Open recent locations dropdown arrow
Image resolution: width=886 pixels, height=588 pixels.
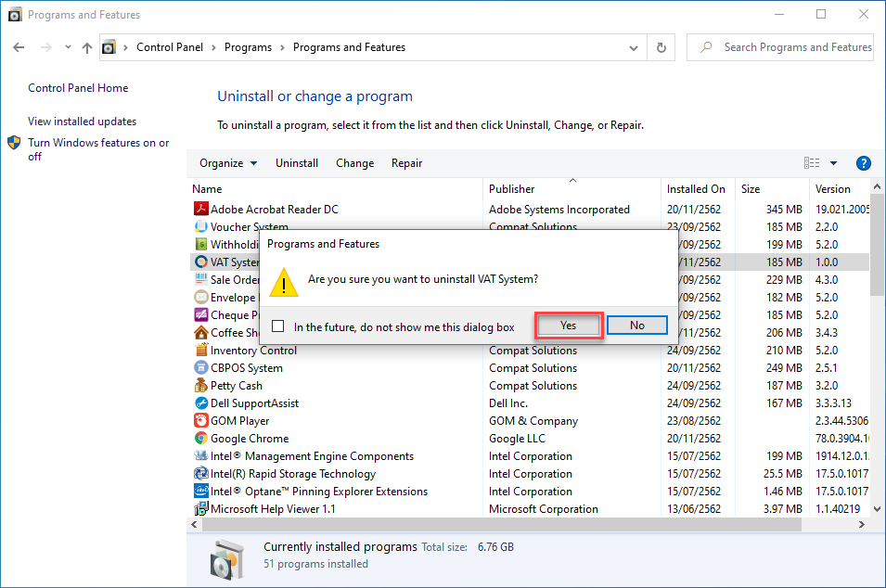pos(68,47)
